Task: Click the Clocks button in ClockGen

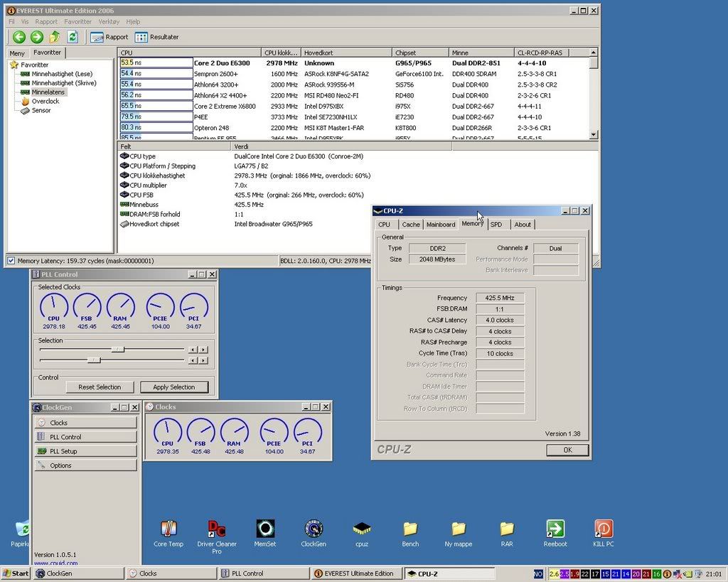Action: click(x=85, y=422)
